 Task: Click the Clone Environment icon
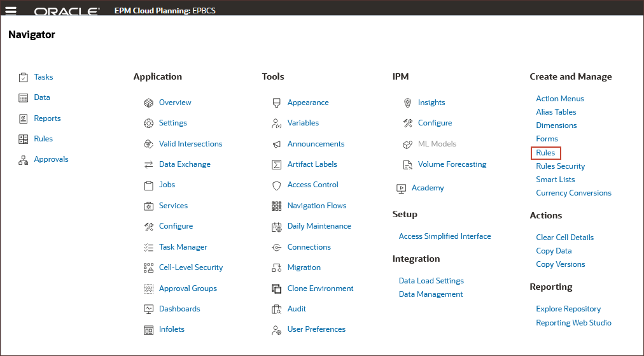coord(277,288)
